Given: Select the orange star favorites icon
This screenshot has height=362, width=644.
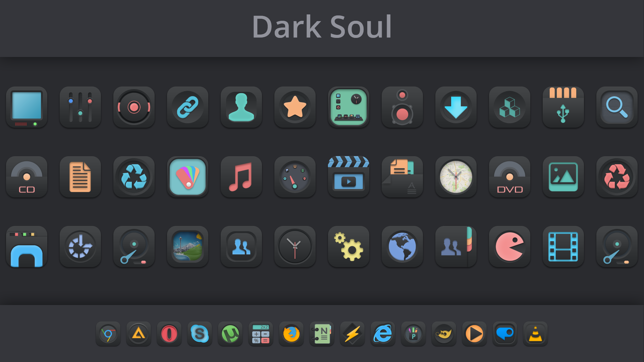Looking at the screenshot, I should 295,107.
